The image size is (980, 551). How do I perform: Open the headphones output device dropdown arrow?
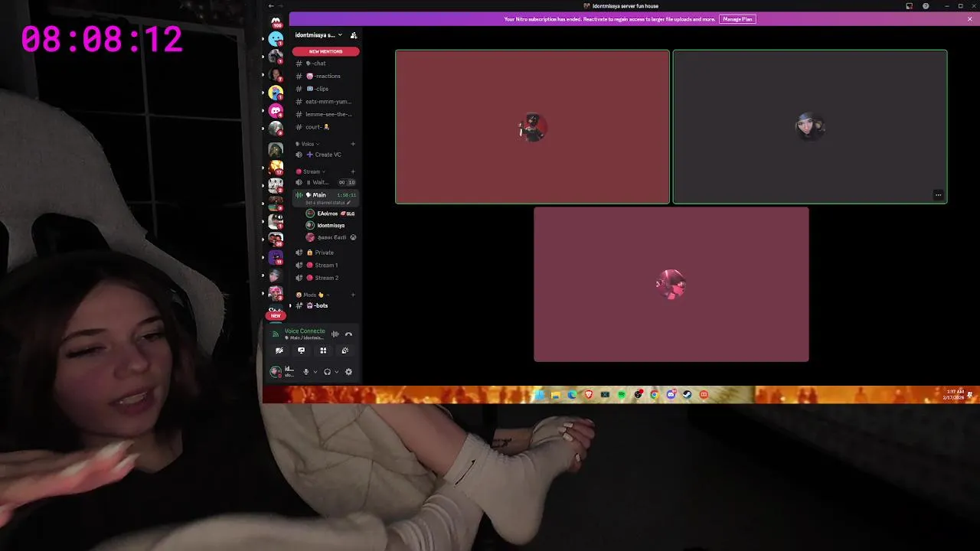click(x=336, y=372)
